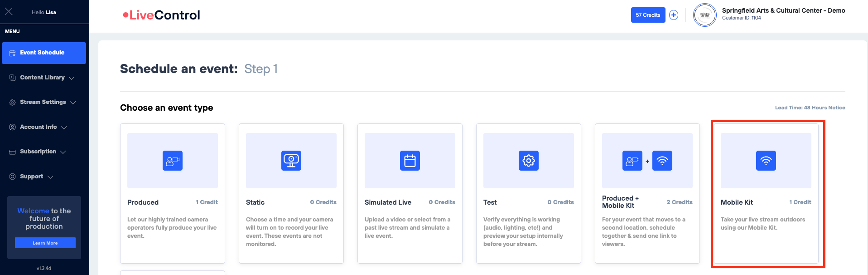
Task: Open the Event Schedule menu item
Action: [43, 53]
